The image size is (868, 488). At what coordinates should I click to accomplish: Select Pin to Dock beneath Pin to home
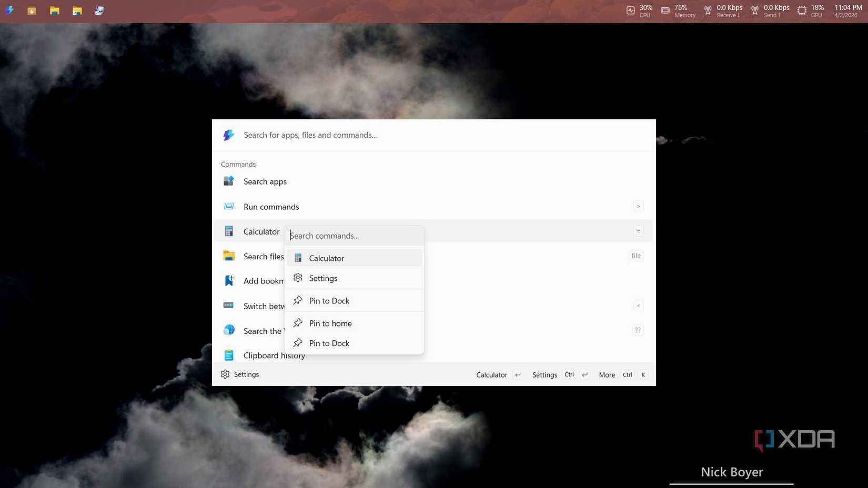[x=354, y=343]
